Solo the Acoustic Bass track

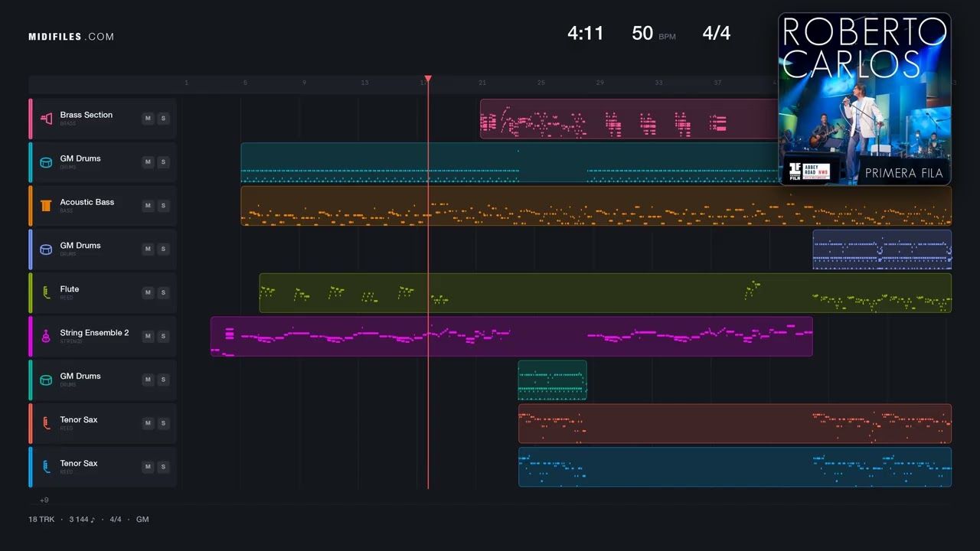coord(163,206)
